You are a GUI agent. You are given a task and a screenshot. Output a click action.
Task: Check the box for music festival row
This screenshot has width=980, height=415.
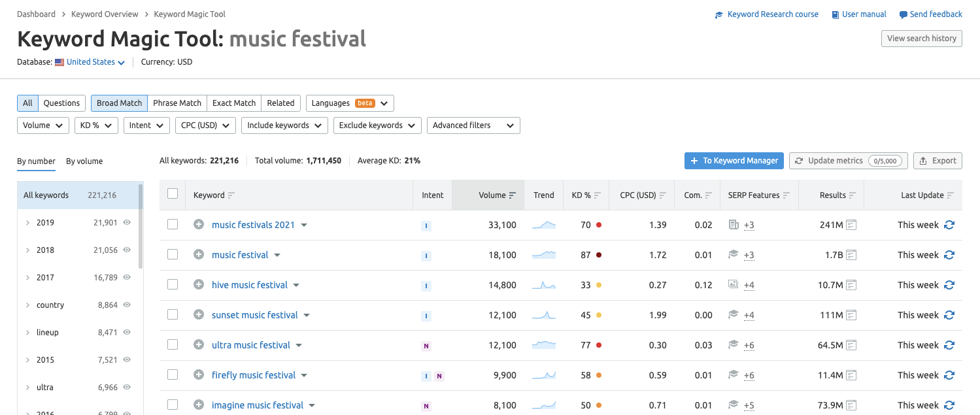[x=173, y=255]
